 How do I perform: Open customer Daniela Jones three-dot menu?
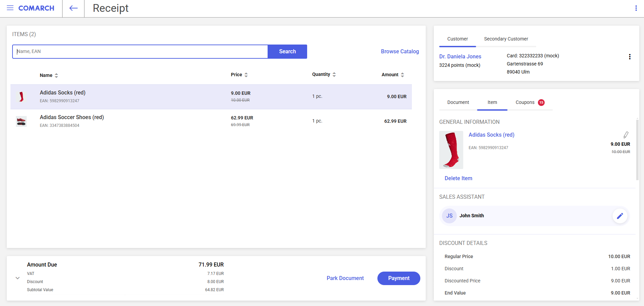(629, 57)
